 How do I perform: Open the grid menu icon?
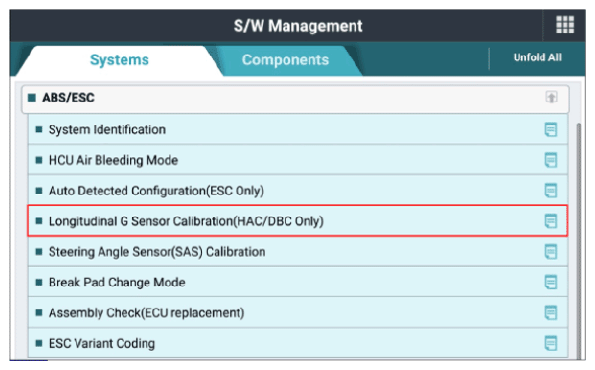tap(565, 25)
